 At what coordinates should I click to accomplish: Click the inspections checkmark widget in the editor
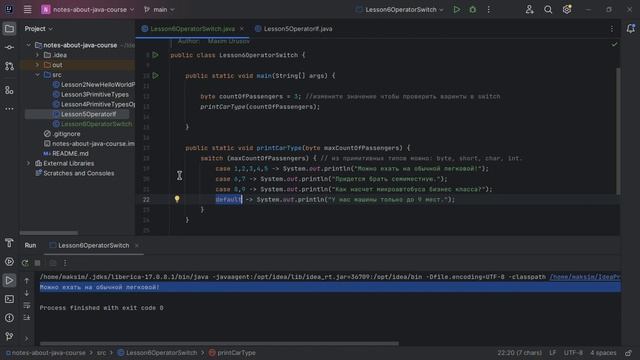(x=614, y=44)
